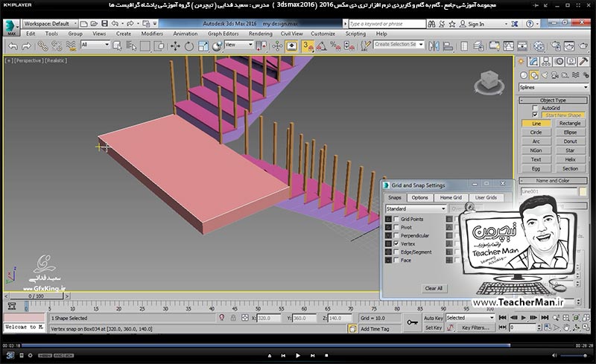This screenshot has height=364, width=596.
Task: Click Clear All in Snap Settings
Action: tap(434, 288)
